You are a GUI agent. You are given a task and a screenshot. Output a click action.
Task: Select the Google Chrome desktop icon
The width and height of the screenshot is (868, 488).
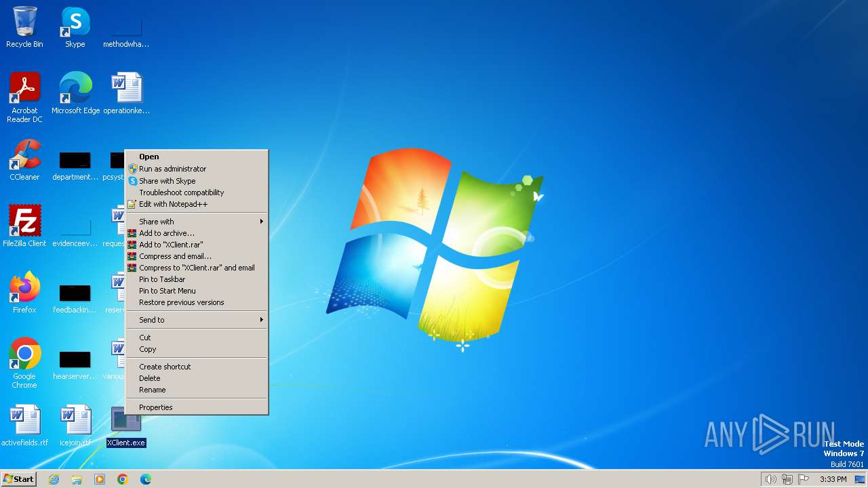24,363
